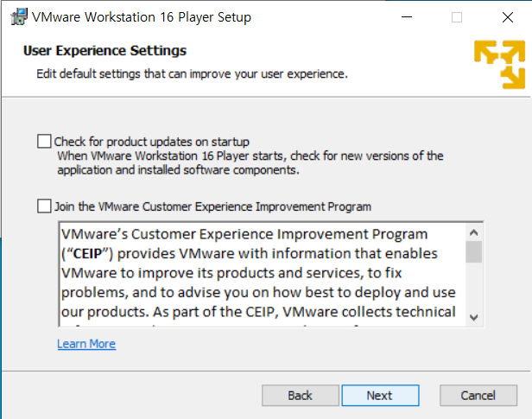Click the 'User Experience Settings' heading
532x419 pixels.
[x=104, y=51]
